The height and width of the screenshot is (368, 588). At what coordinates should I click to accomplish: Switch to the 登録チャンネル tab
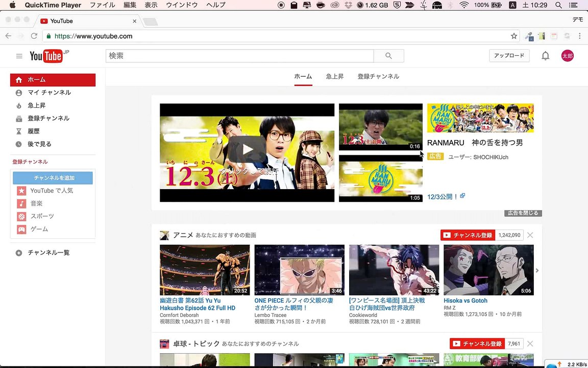click(378, 77)
